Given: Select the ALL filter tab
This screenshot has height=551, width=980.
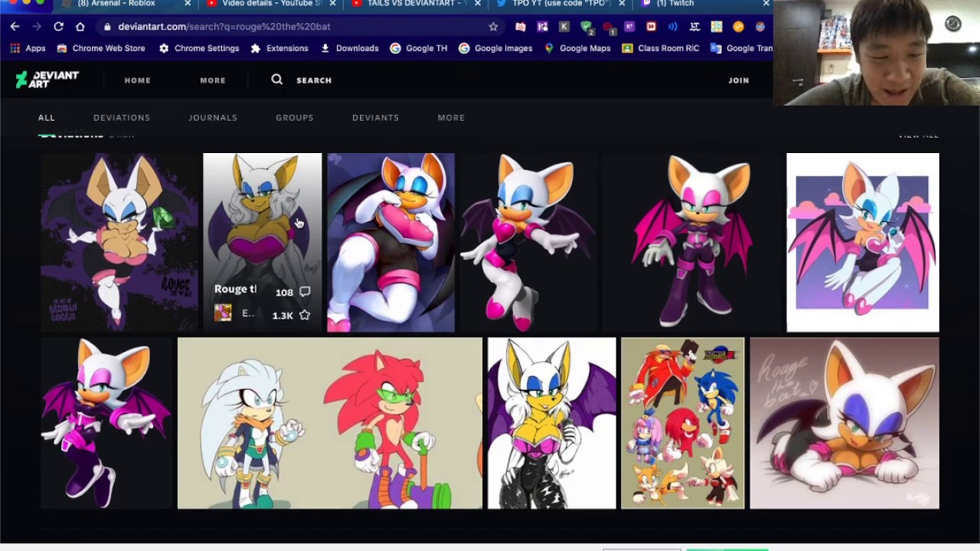Looking at the screenshot, I should (x=47, y=118).
